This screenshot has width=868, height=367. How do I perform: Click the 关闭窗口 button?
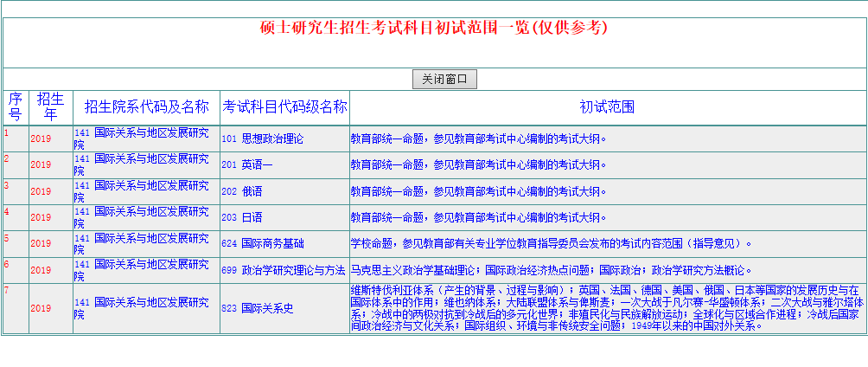(444, 80)
